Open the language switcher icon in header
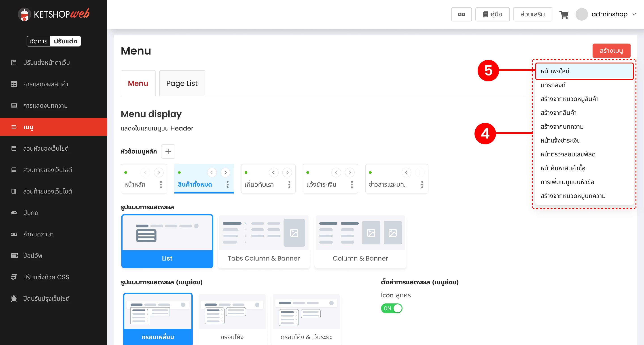Screen dimensions: 644x345 [461, 14]
